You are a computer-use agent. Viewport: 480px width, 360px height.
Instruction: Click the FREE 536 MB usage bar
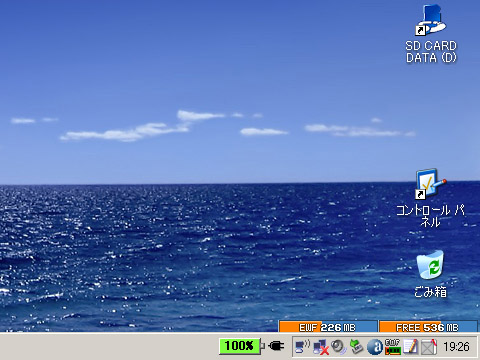coord(428,327)
